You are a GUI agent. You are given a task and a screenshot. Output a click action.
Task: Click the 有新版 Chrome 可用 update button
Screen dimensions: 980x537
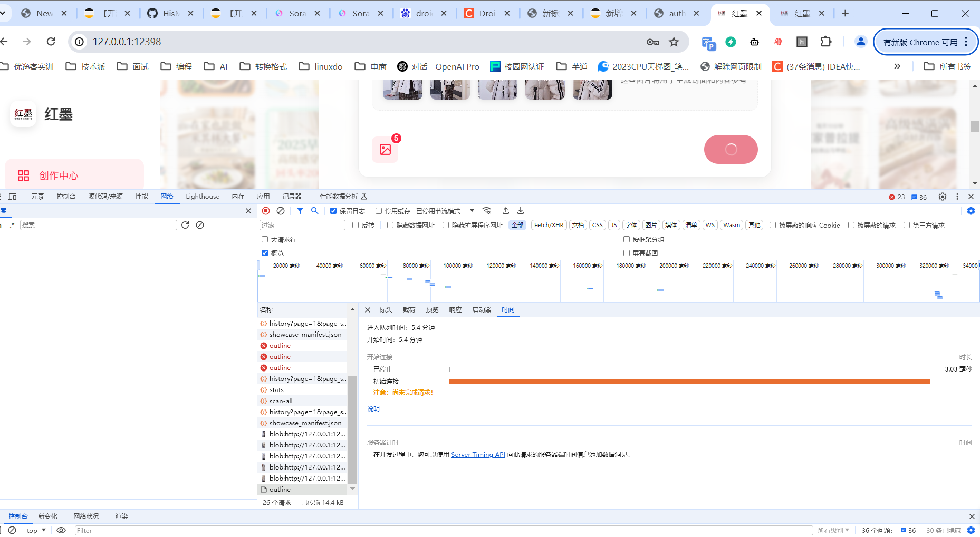[x=925, y=42]
